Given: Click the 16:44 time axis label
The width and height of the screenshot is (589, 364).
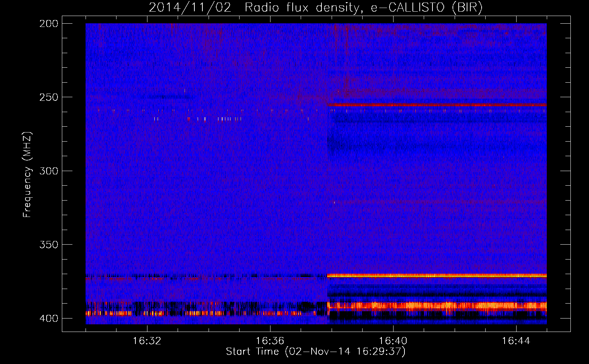Looking at the screenshot, I should [516, 341].
